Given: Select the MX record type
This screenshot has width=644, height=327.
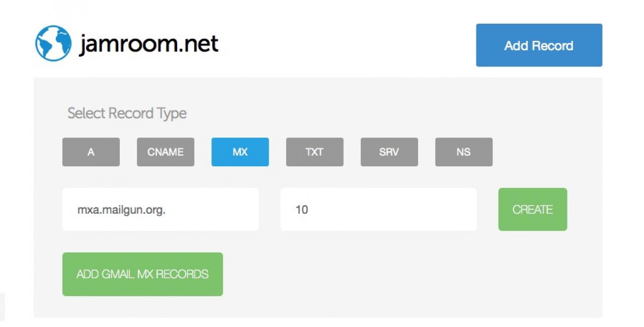Looking at the screenshot, I should (240, 152).
